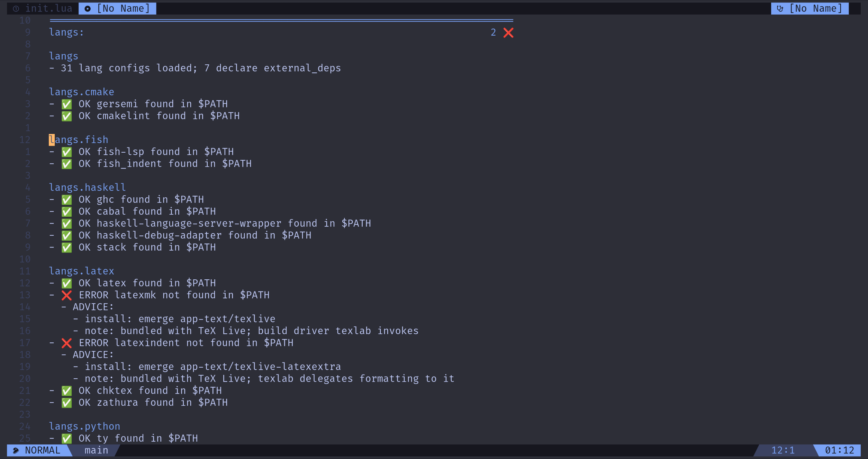Collapse the langs.haskell section
This screenshot has height=459, width=868.
[x=88, y=187]
